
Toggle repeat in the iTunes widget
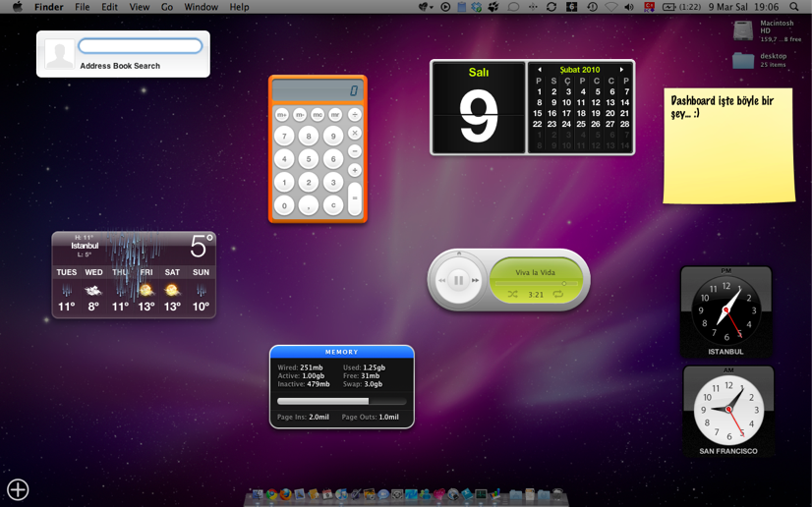pos(558,294)
